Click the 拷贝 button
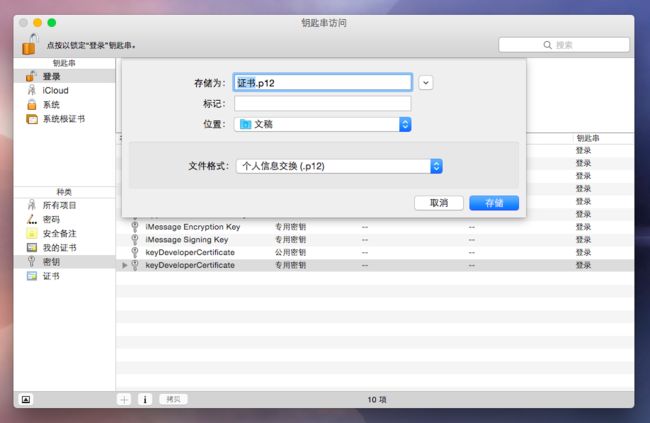650x423 pixels. (x=173, y=399)
